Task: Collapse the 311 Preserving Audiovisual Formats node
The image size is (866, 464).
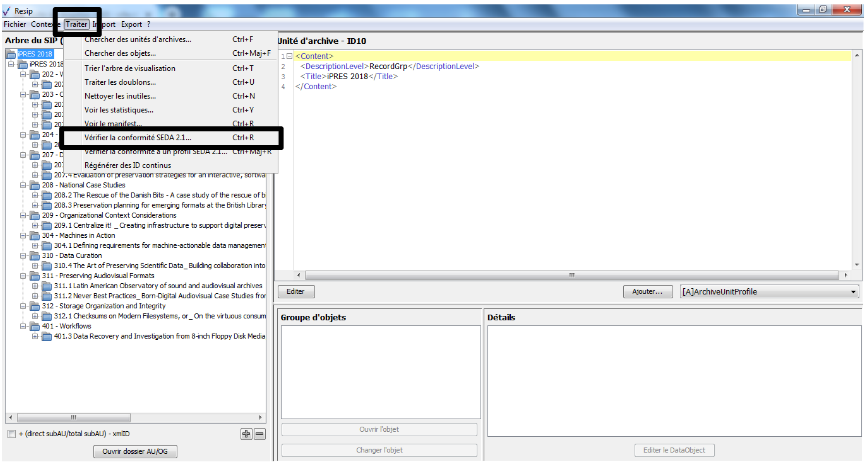Action: point(23,276)
